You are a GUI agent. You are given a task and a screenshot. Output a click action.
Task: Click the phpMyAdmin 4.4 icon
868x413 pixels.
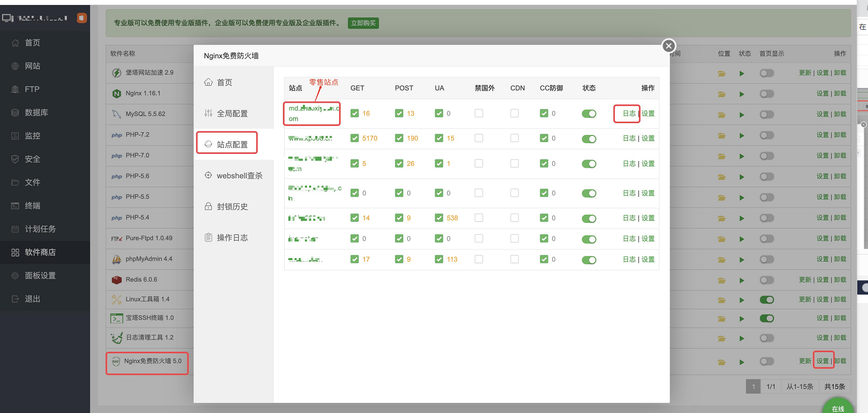point(117,259)
